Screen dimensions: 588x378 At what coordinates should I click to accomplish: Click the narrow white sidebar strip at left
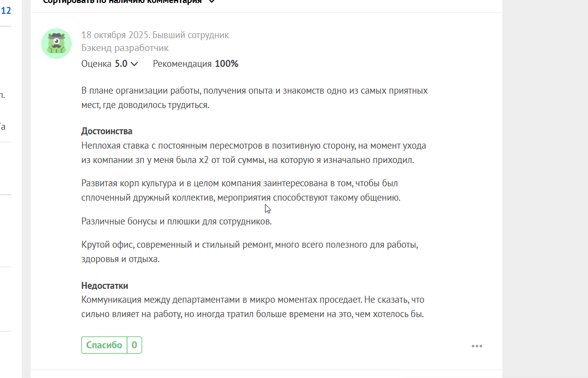click(10, 223)
